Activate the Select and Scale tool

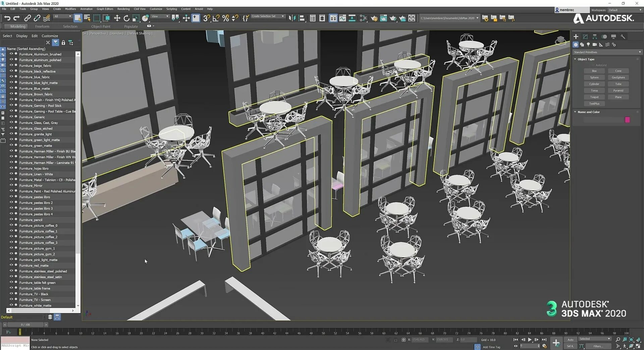tap(136, 18)
